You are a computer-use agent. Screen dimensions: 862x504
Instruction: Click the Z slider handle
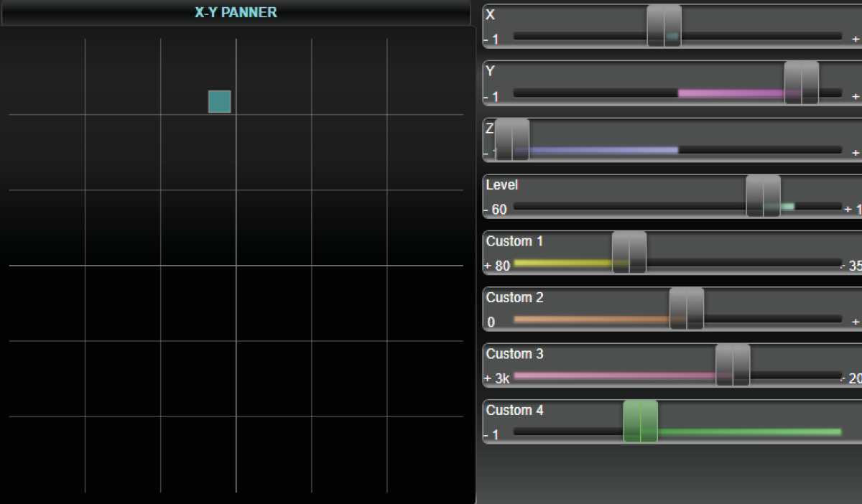512,139
